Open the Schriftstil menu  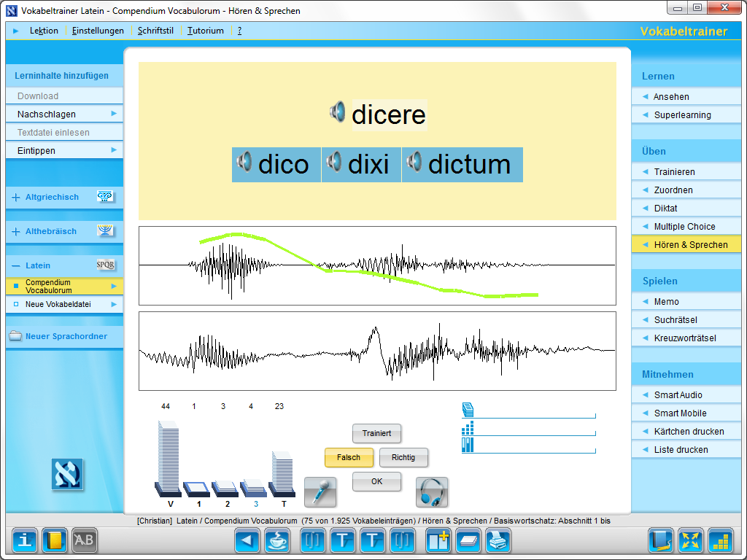(155, 31)
